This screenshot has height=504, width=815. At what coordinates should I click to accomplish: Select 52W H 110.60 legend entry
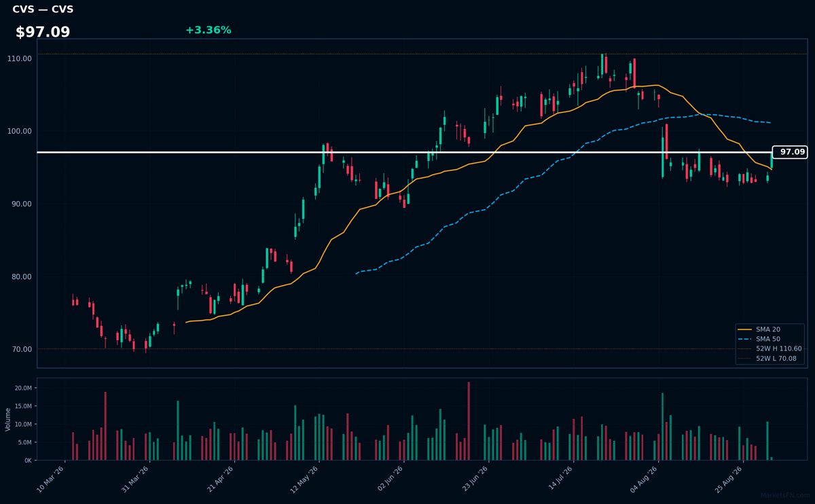tap(769, 348)
